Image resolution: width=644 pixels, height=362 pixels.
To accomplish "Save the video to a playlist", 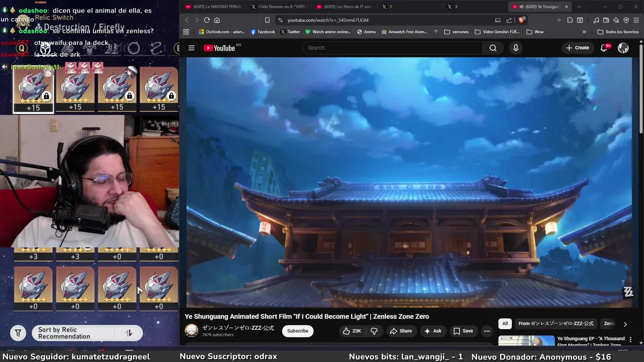I will tap(463, 331).
